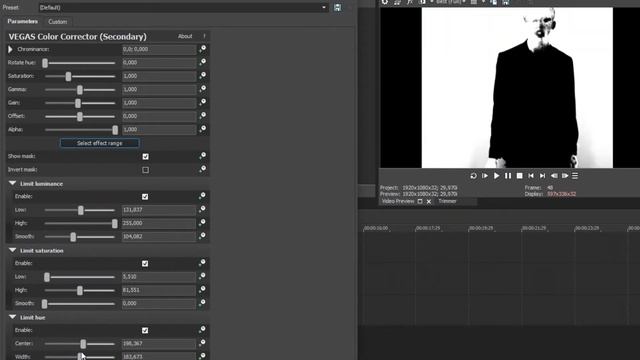Screen dimensions: 640x360
Task: Switch to the Custom tab
Action: pos(58,22)
